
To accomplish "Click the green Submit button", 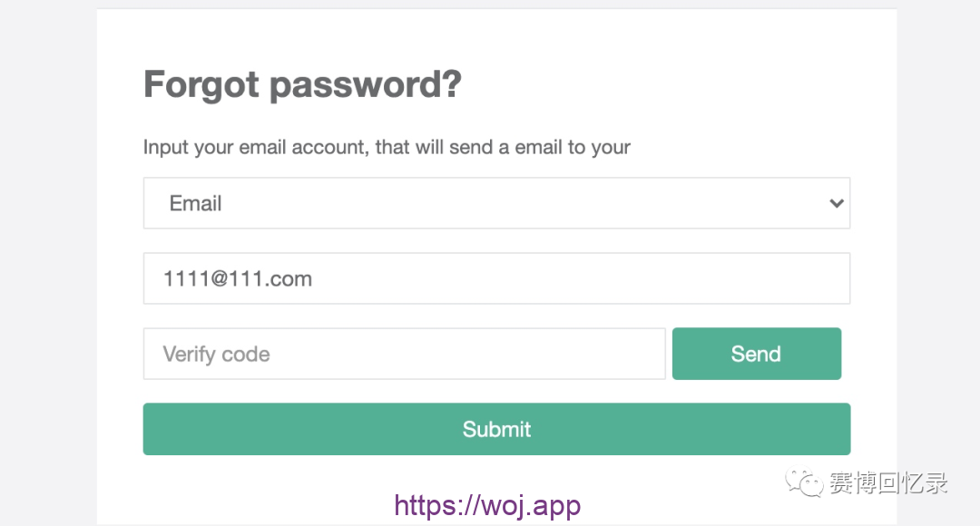I will point(496,429).
